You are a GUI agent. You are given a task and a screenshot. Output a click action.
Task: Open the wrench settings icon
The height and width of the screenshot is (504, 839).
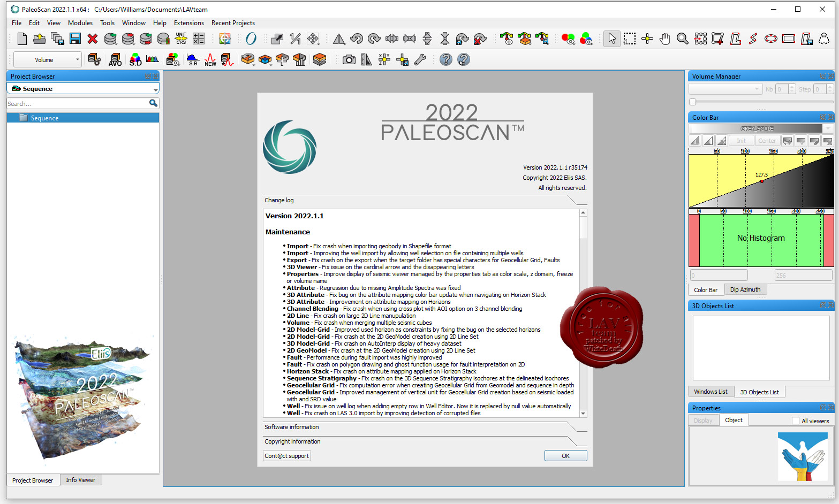coord(420,59)
